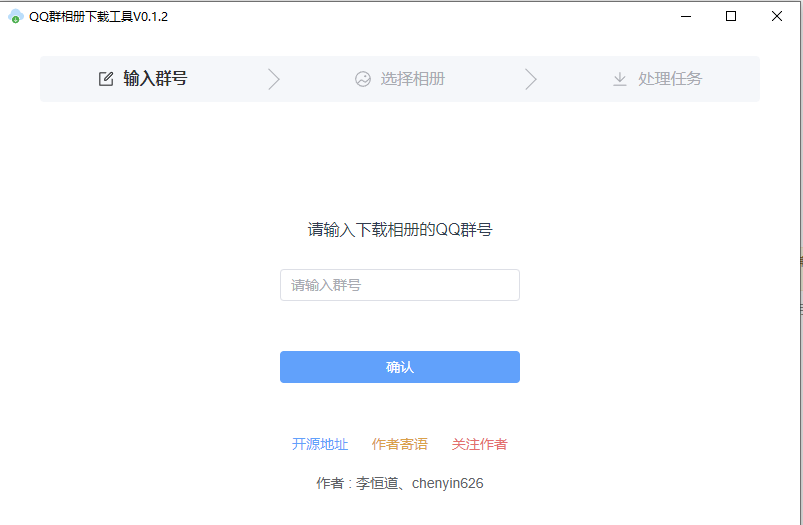803x525 pixels.
Task: Select the 选择相册 step label
Action: pyautogui.click(x=412, y=79)
